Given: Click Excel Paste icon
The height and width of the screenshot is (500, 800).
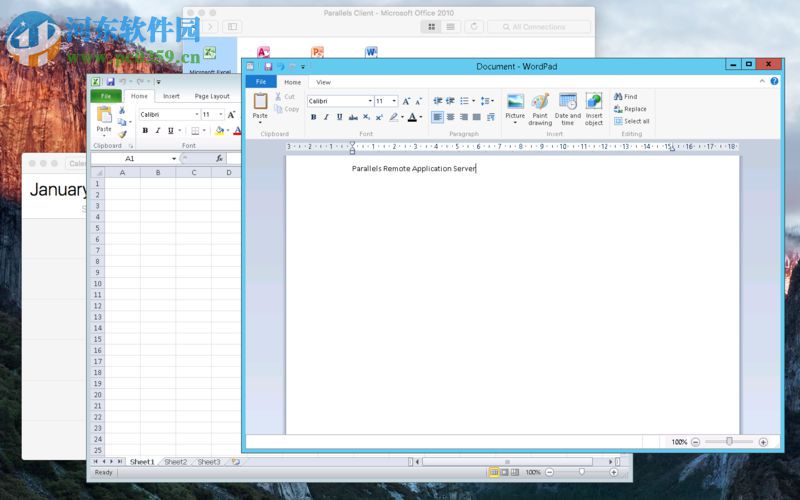Looking at the screenshot, I should click(x=104, y=115).
